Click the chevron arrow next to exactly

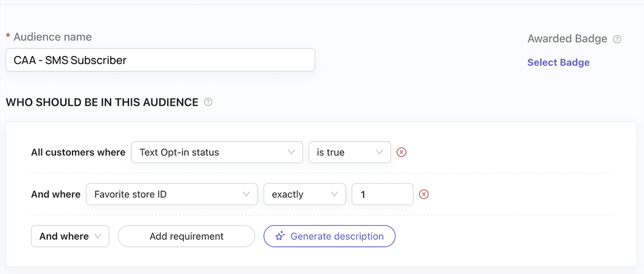pyautogui.click(x=334, y=194)
